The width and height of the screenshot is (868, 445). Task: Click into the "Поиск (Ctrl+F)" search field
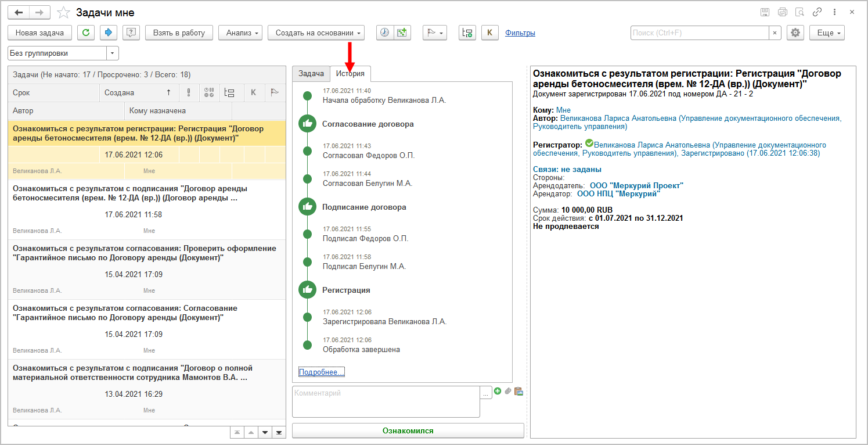(x=700, y=33)
